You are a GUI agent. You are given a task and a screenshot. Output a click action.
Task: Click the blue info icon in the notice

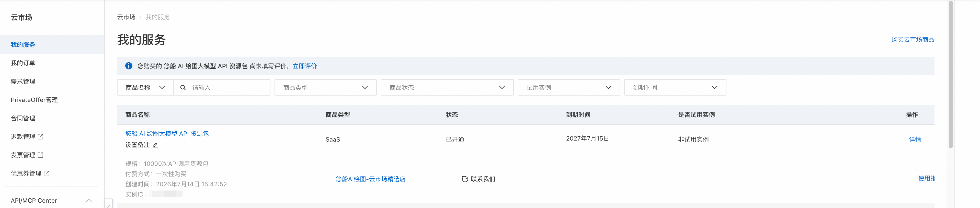pos(129,66)
